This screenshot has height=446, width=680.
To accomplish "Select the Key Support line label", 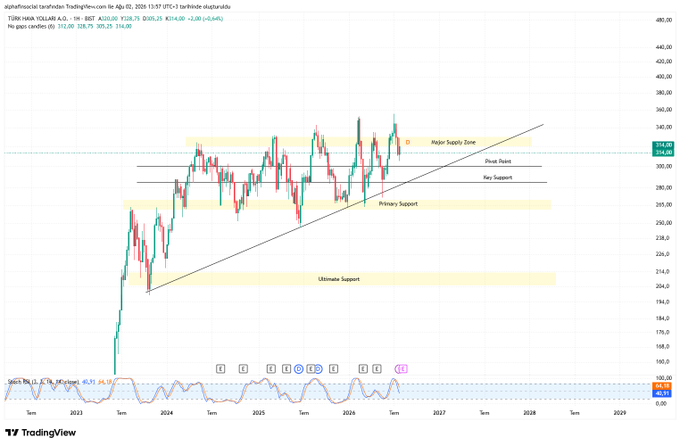I will coord(498,177).
